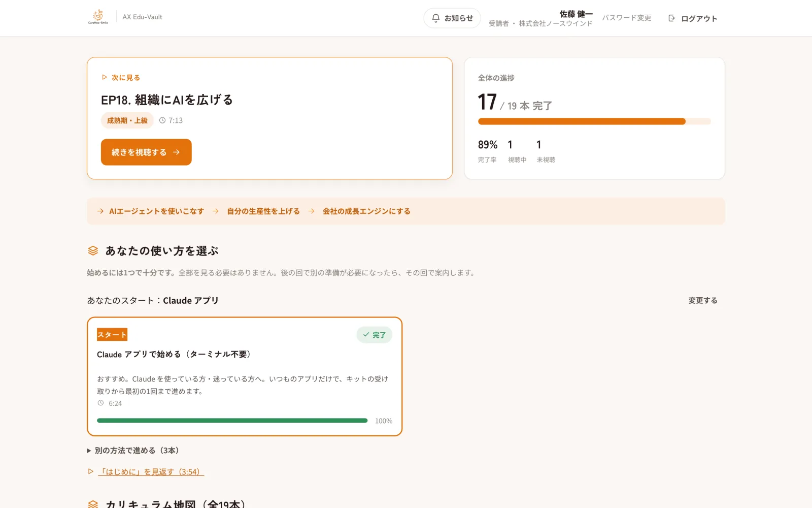Click the 変更する link

pos(703,300)
